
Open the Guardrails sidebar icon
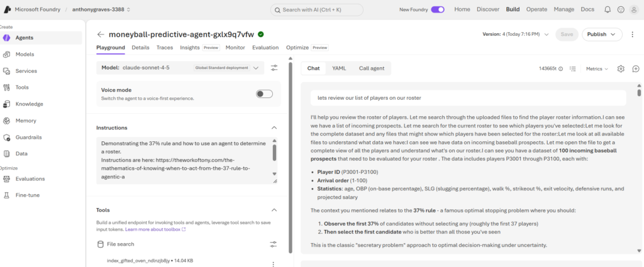point(6,138)
